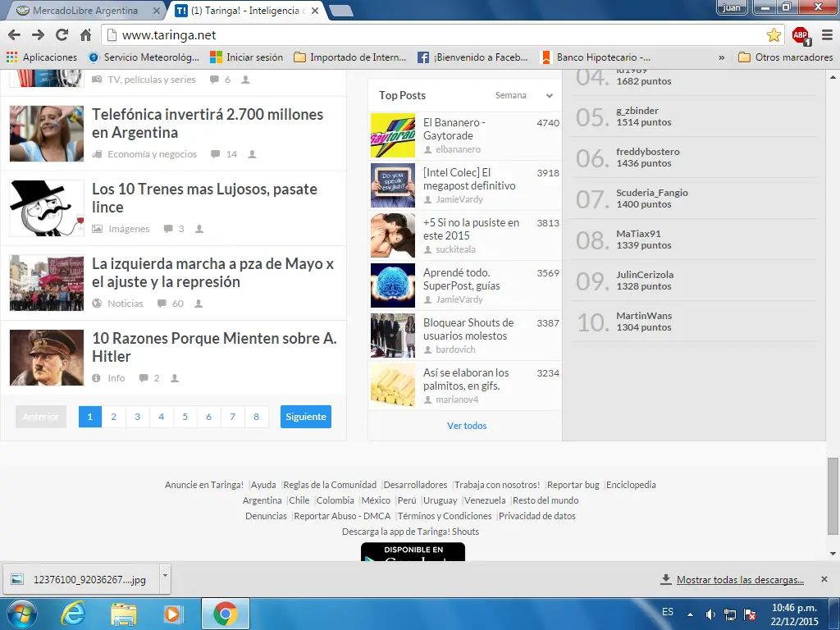
Task: Click the author icon on the Imágenes post
Action: 199,229
